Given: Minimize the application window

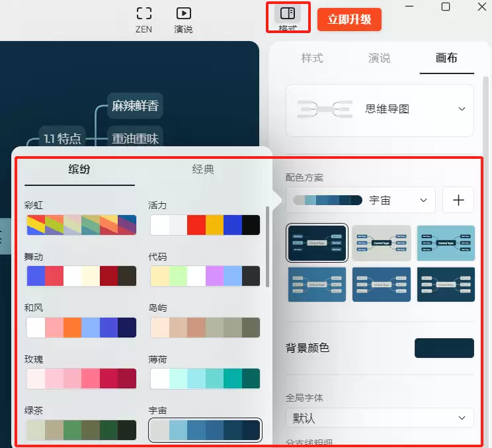Looking at the screenshot, I should pos(409,6).
